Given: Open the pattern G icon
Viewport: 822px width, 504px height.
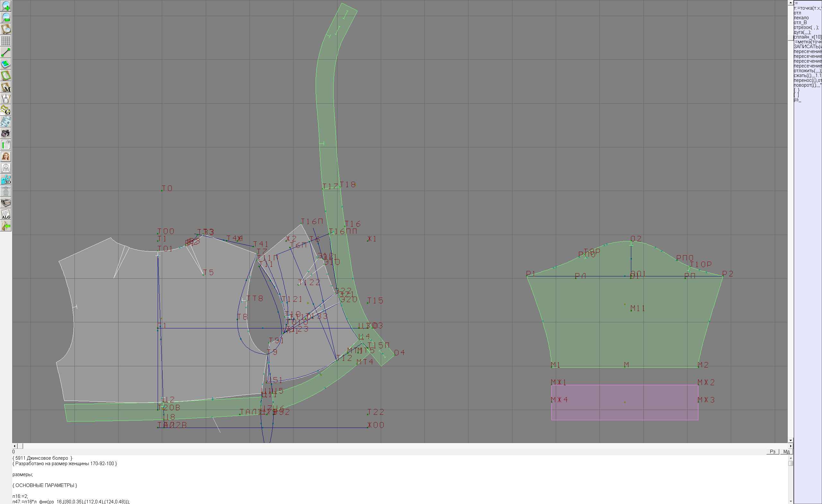Looking at the screenshot, I should tap(6, 110).
